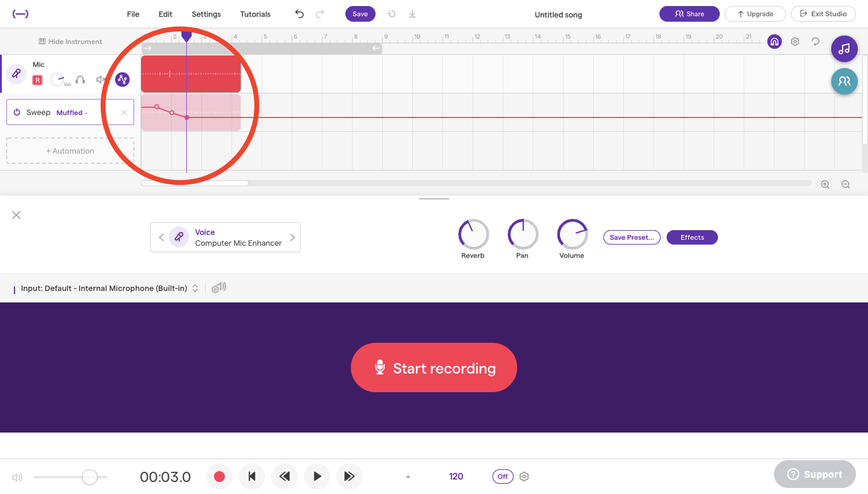Click the Undo arrow

300,14
